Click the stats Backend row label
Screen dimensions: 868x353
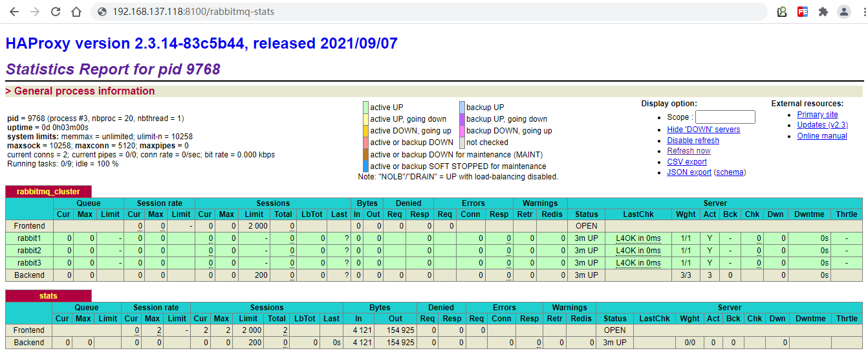pos(29,343)
